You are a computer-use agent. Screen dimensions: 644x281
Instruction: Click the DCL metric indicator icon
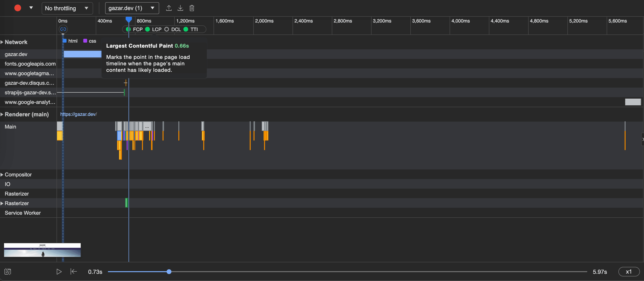(166, 29)
